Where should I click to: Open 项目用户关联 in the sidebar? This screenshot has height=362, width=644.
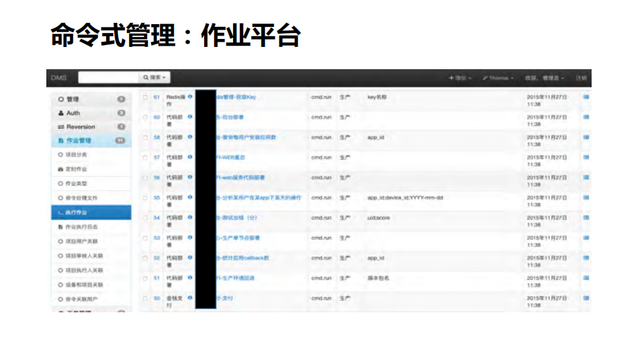coord(91,241)
